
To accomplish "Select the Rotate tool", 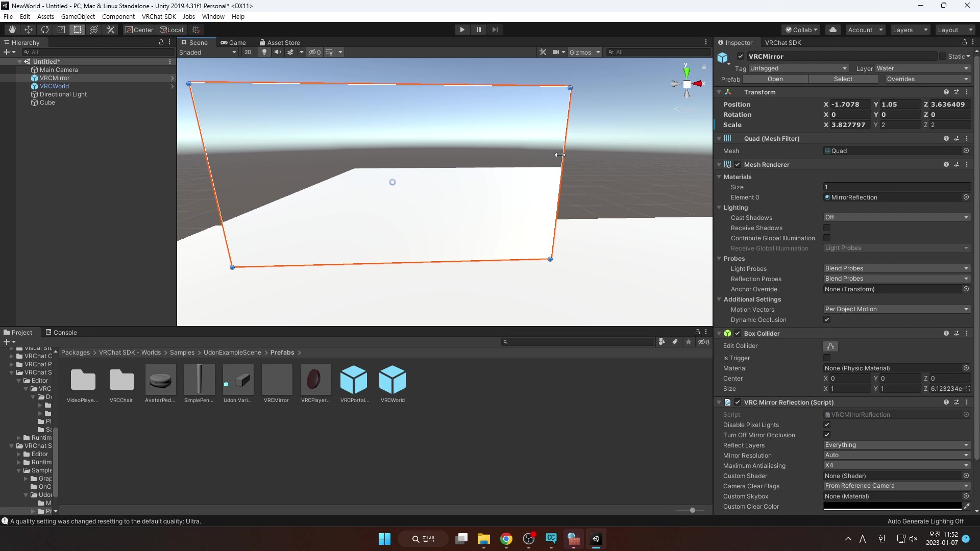I will (45, 30).
